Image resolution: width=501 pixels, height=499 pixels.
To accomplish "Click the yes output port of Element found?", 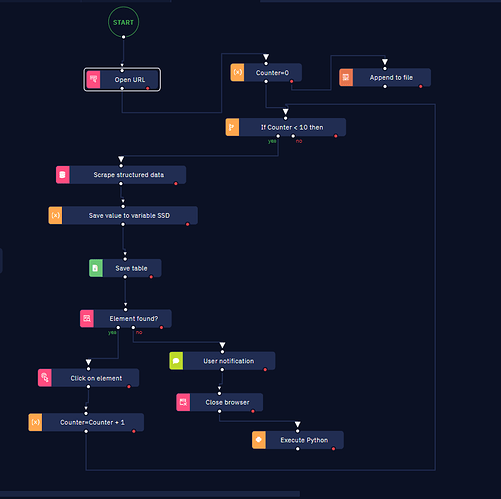I will tap(118, 327).
